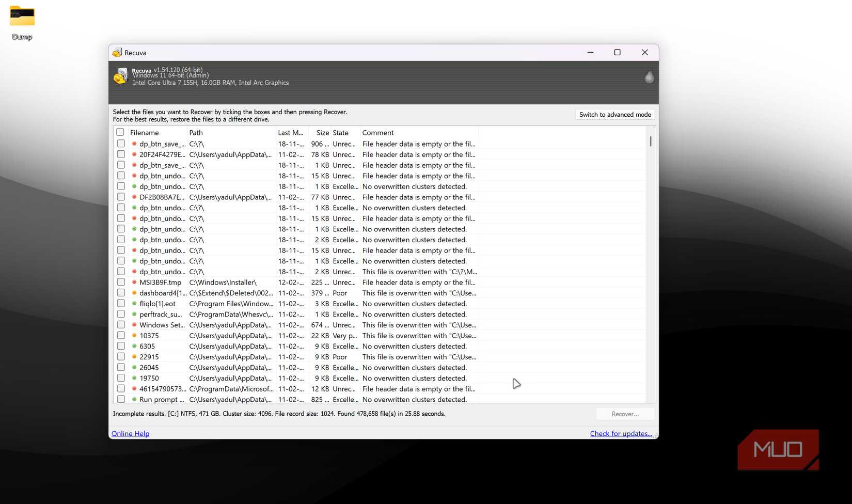Check the box for the DF2B08BA7E file
The width and height of the screenshot is (852, 504).
121,197
